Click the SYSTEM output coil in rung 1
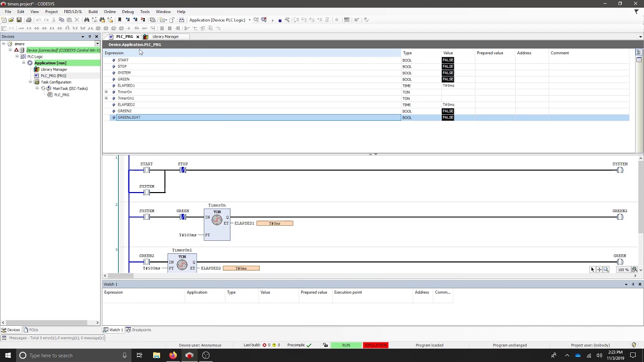 coord(620,170)
